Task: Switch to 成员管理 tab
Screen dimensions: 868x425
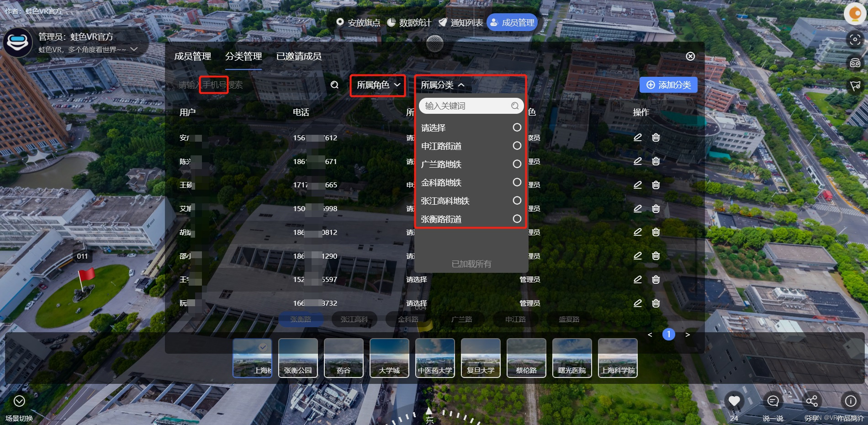Action: [193, 56]
